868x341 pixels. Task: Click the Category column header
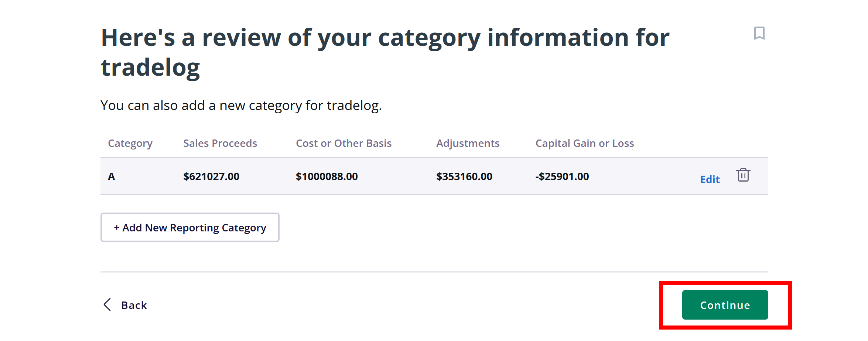(x=130, y=143)
